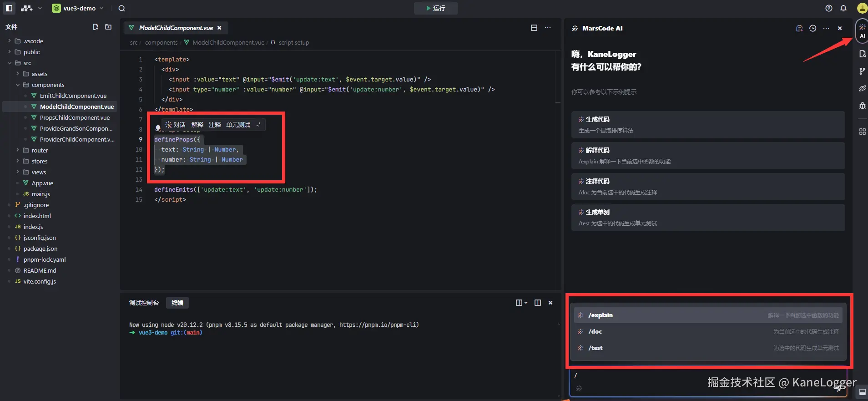Click the 解释代码 example prompt card

point(708,156)
